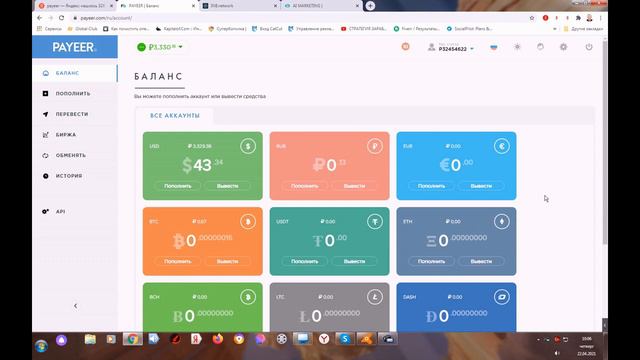Open the settings gear icon in header
Screen dimensions: 640x360
coord(564,47)
